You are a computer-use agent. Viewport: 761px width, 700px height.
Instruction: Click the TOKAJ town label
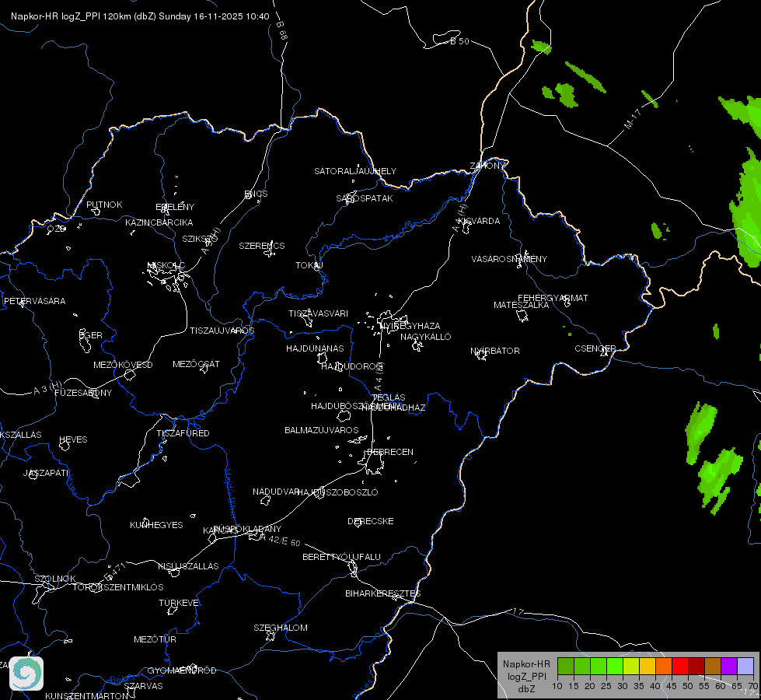309,265
